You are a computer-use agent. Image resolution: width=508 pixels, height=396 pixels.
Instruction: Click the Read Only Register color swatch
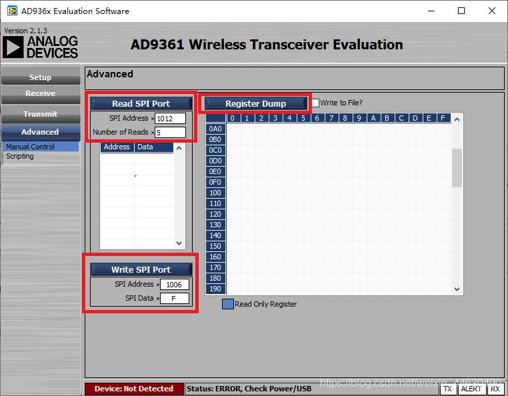click(x=228, y=304)
